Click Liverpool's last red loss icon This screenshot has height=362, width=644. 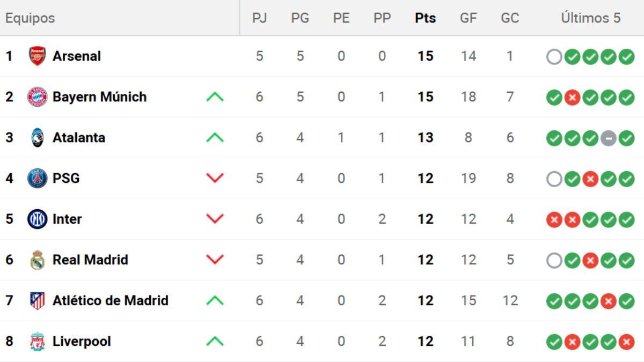point(626,342)
